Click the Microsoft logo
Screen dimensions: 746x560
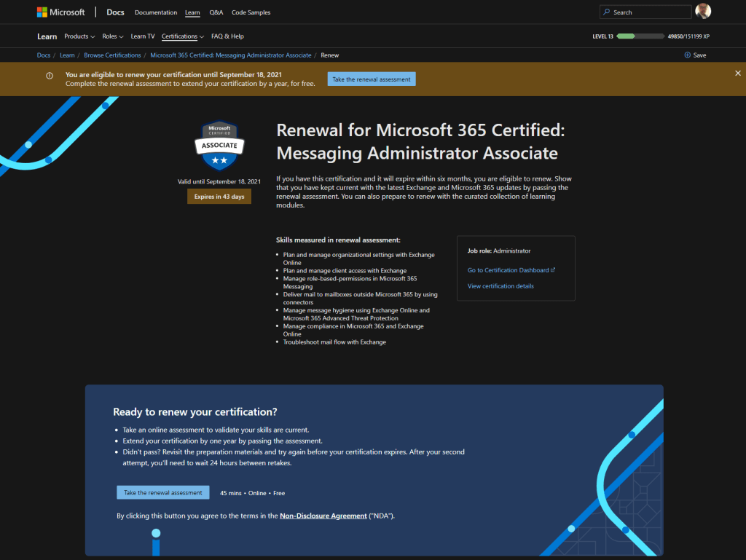coord(61,12)
